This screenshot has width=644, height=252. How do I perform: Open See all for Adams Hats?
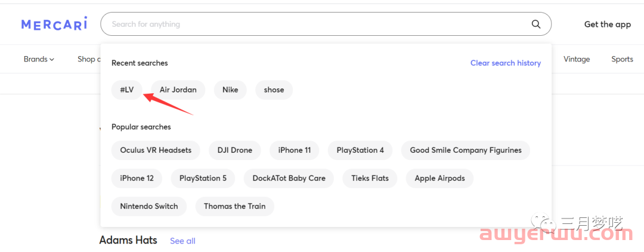click(x=183, y=241)
